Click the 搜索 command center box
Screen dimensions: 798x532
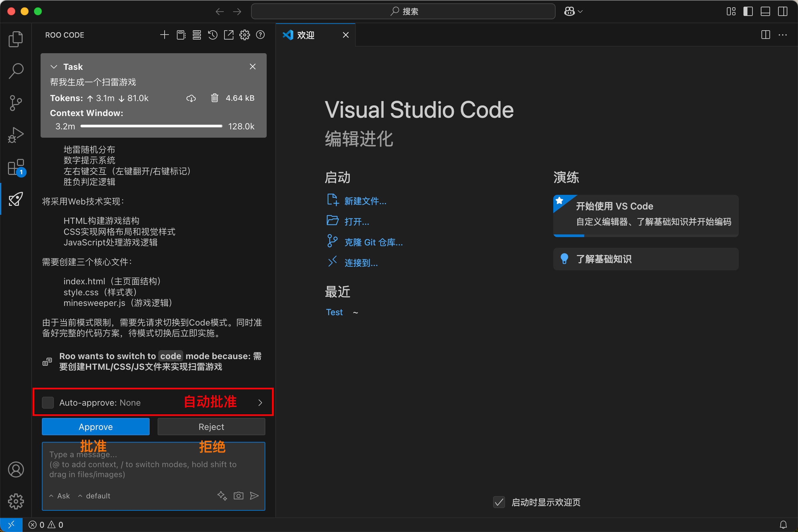pyautogui.click(x=403, y=12)
